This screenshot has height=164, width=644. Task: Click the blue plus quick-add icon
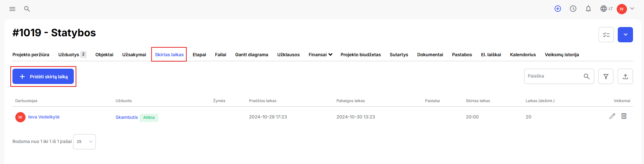point(558,9)
